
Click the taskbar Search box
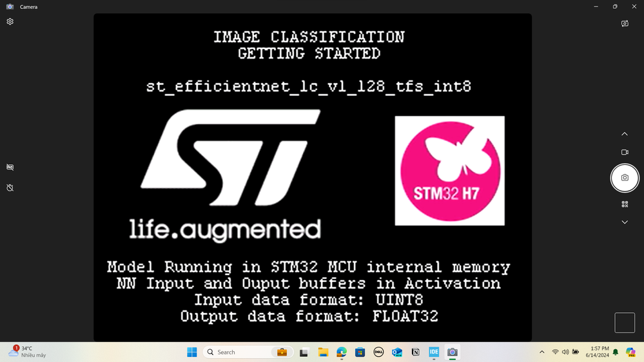pos(248,352)
